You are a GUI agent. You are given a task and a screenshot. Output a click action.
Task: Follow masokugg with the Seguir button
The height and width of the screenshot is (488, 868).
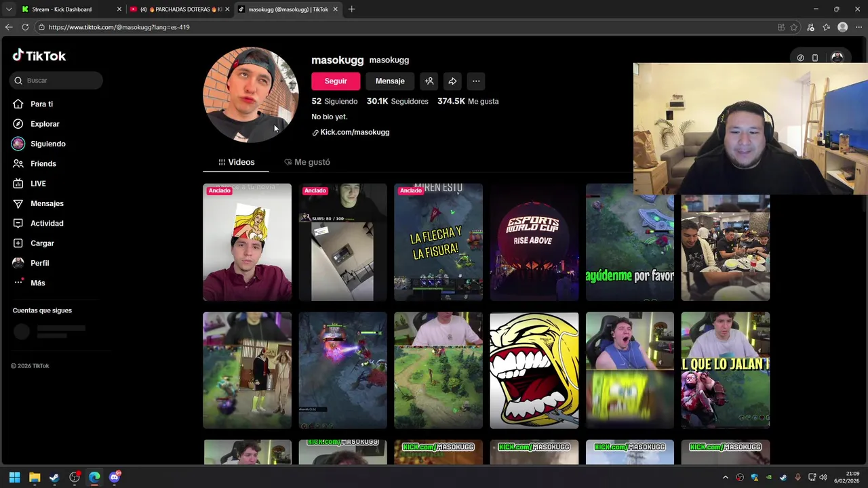336,81
